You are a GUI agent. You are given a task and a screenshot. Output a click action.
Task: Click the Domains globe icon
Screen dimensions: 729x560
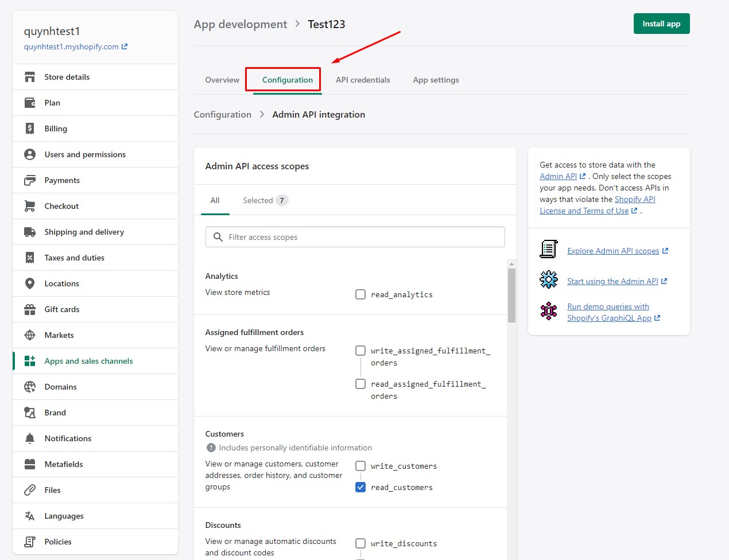[30, 387]
